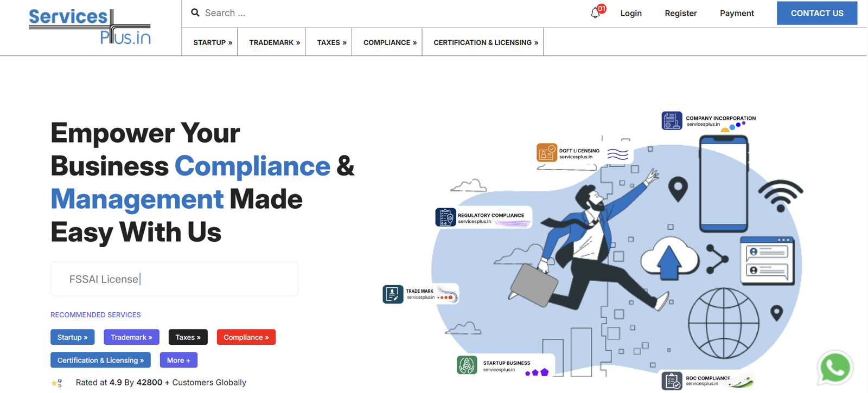The width and height of the screenshot is (868, 393).
Task: Open the Trade Mark badge icon
Action: click(x=393, y=294)
